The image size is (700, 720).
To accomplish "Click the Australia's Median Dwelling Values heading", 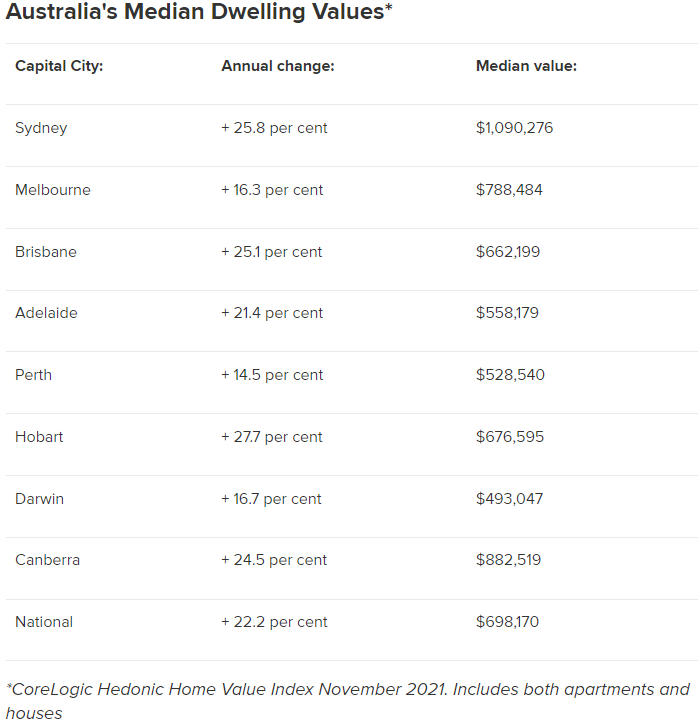I will (199, 11).
